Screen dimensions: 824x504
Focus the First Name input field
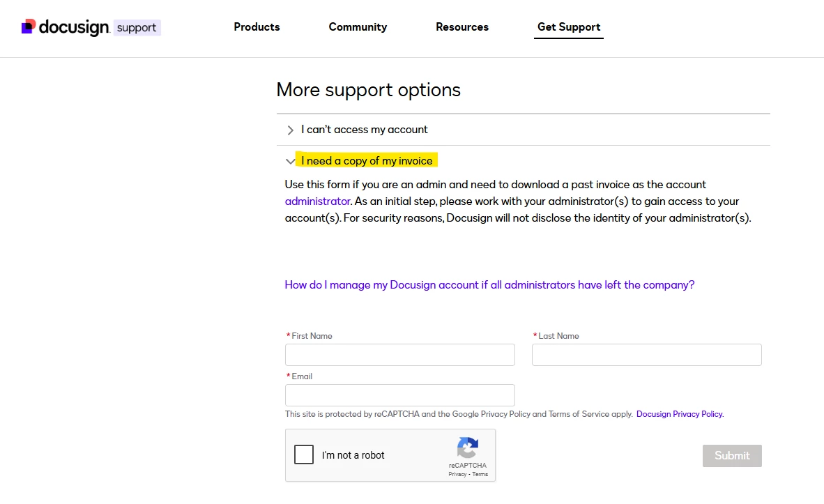pyautogui.click(x=400, y=355)
